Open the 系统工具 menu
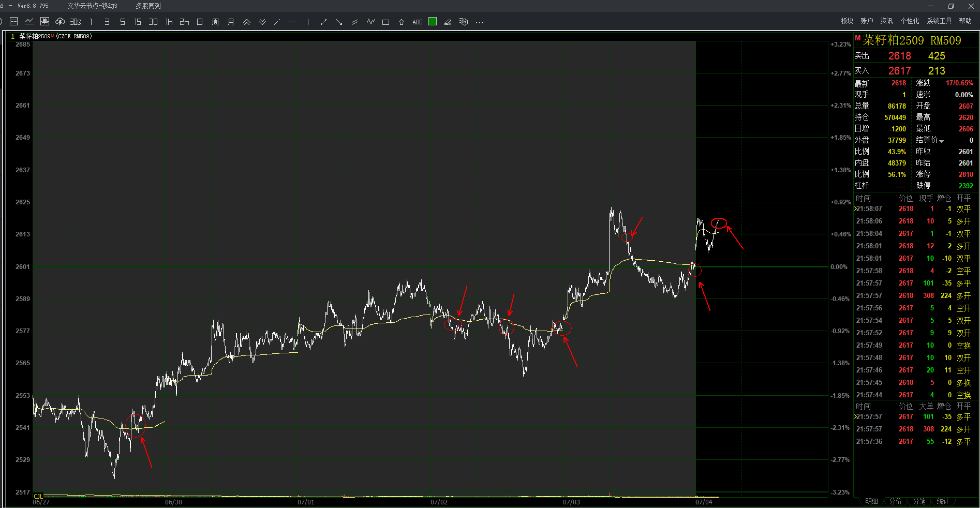 pyautogui.click(x=939, y=21)
